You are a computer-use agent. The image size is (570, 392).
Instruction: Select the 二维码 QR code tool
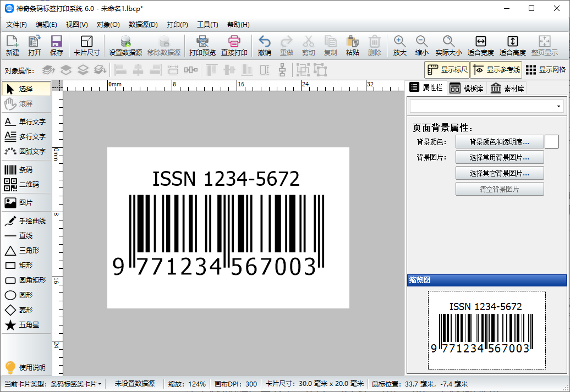26,185
